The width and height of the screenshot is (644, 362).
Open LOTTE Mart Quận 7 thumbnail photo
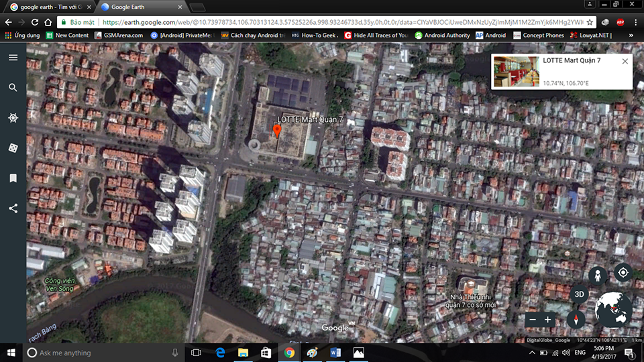[517, 72]
